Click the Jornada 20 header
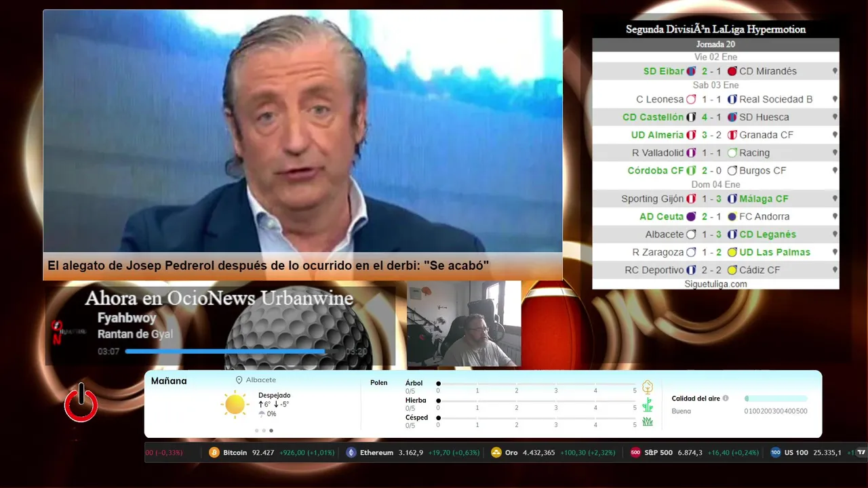 click(715, 45)
